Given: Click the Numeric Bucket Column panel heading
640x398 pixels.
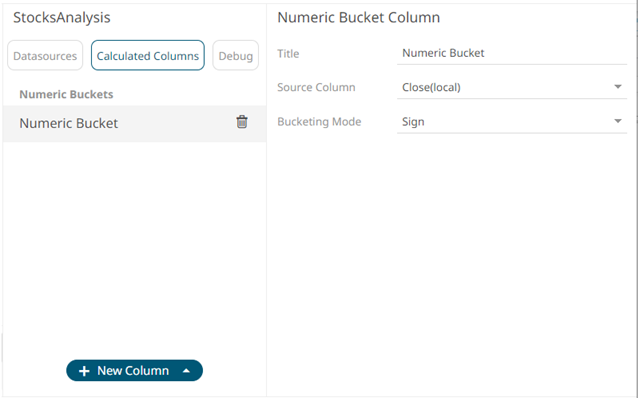Looking at the screenshot, I should click(359, 18).
